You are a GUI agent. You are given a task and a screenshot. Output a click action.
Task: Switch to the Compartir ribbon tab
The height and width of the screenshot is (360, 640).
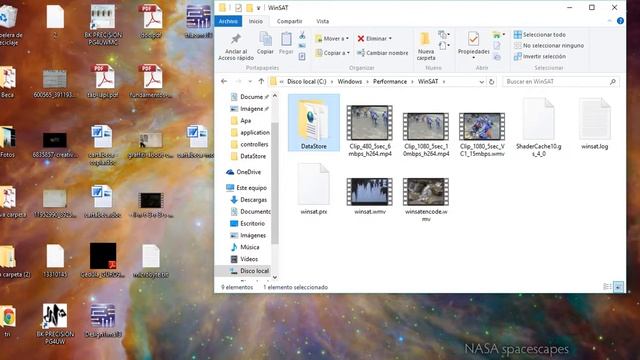(289, 21)
